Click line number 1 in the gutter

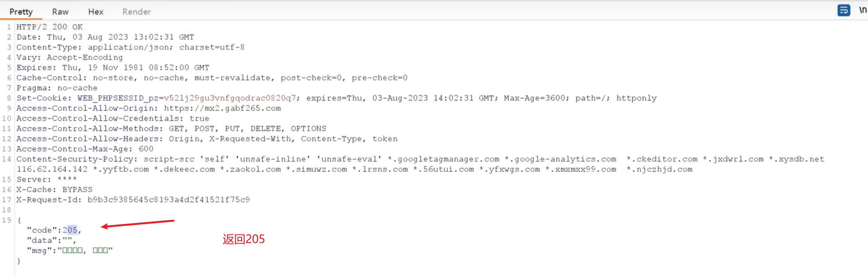point(9,27)
